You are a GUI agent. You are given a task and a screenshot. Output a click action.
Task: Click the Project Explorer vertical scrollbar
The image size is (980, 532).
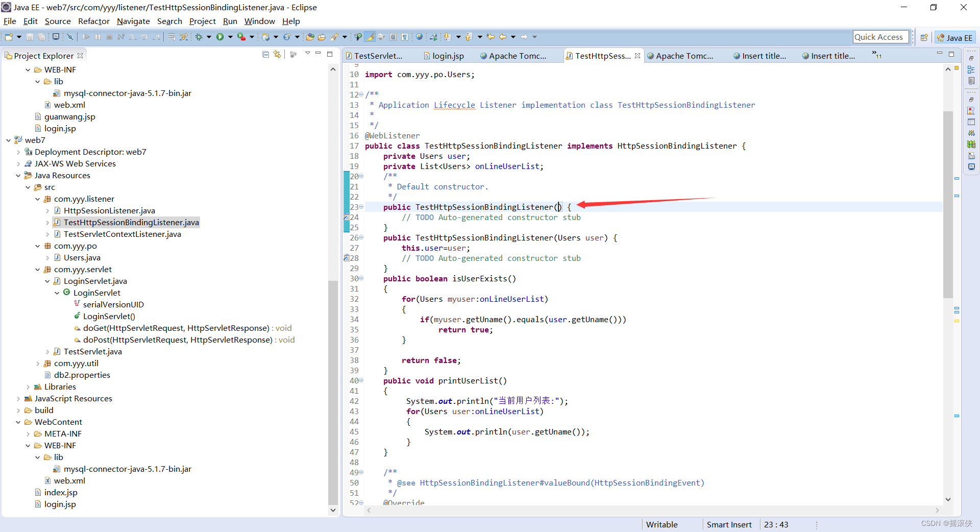(x=333, y=392)
